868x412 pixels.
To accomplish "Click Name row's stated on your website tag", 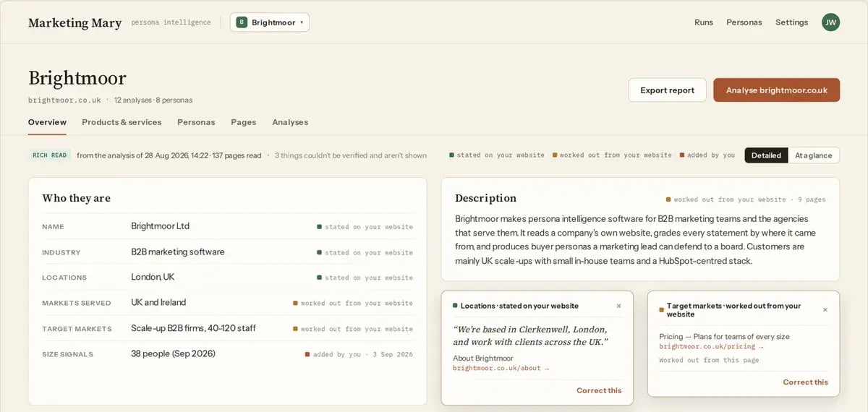I will click(365, 227).
